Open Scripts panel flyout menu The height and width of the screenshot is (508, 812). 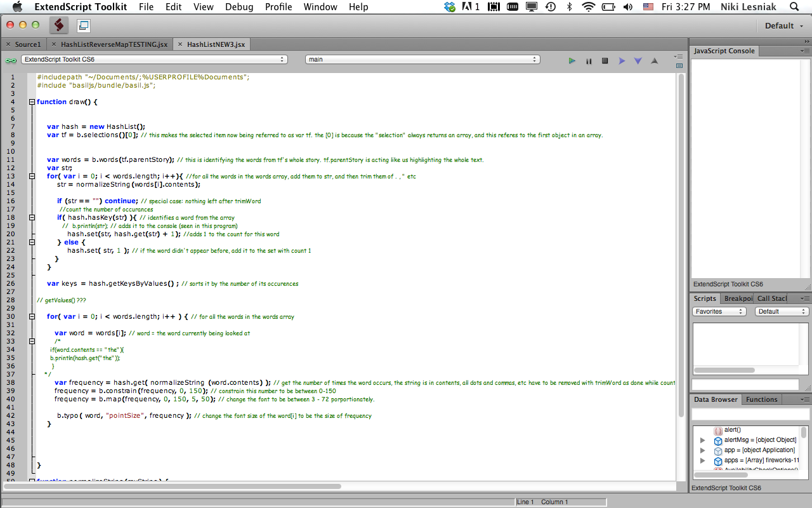click(x=805, y=298)
